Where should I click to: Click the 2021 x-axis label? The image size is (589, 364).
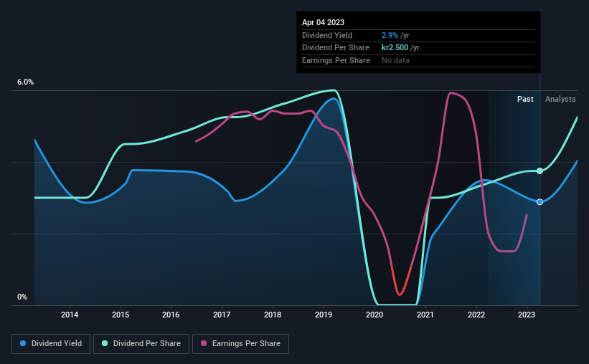425,315
